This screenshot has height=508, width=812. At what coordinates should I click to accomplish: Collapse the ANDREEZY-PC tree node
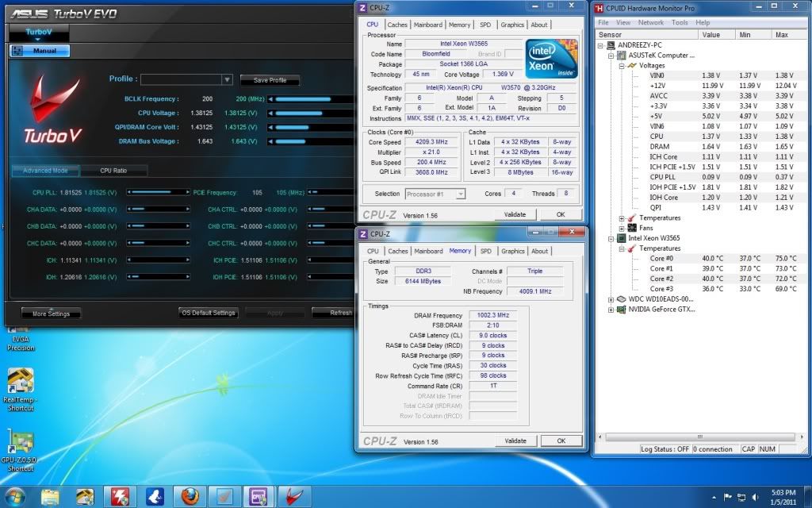pos(601,45)
